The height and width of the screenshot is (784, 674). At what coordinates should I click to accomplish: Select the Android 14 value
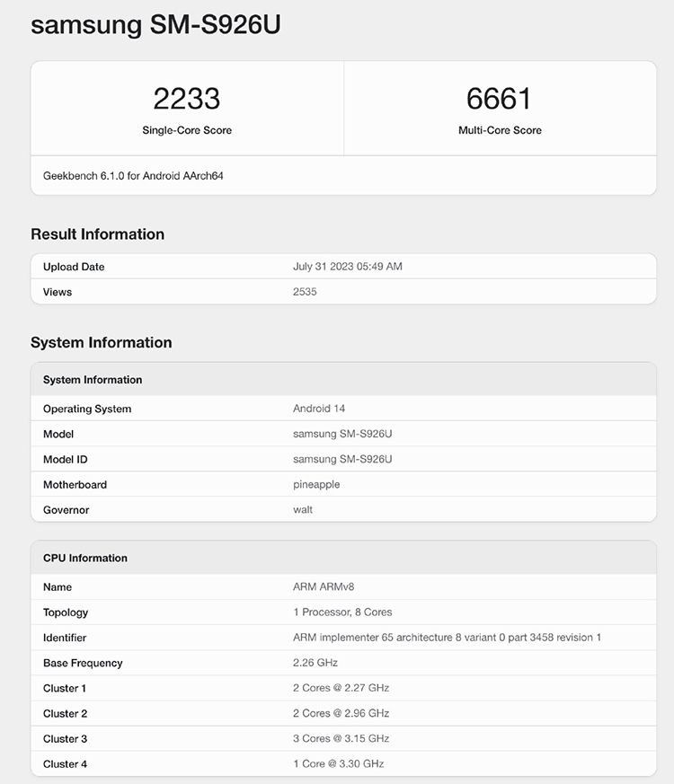[319, 409]
